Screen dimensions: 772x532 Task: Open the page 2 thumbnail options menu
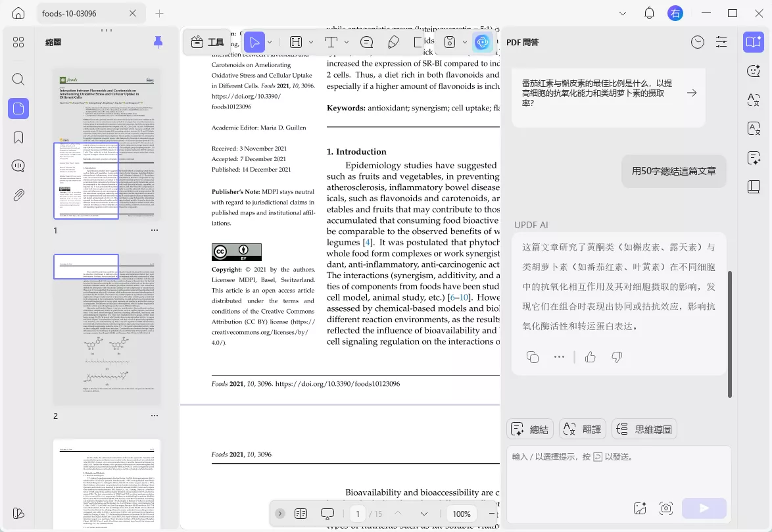coord(155,416)
